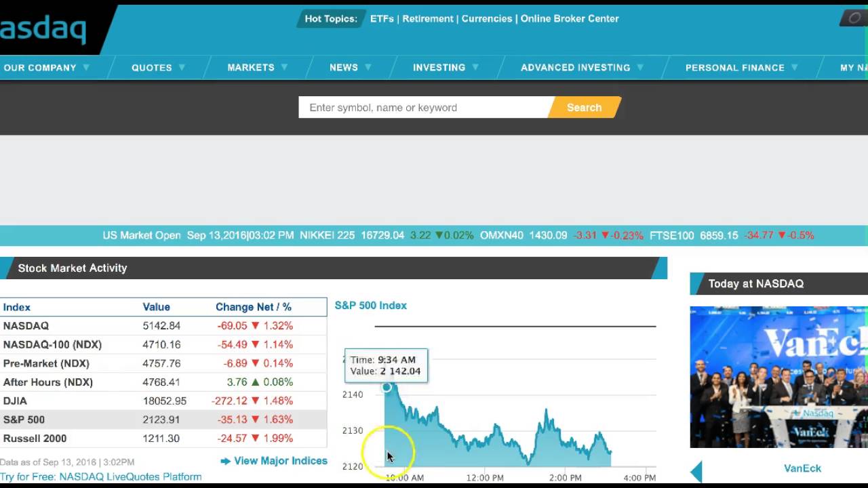Expand the QUOTES dropdown arrow
Viewport: 868px width, 488px height.
[182, 67]
